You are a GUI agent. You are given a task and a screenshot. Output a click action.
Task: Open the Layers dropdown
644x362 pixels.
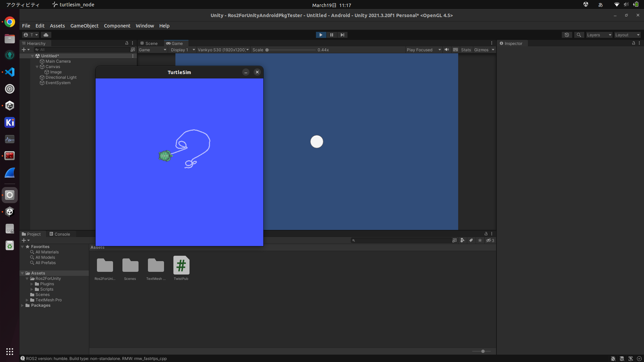coord(599,35)
